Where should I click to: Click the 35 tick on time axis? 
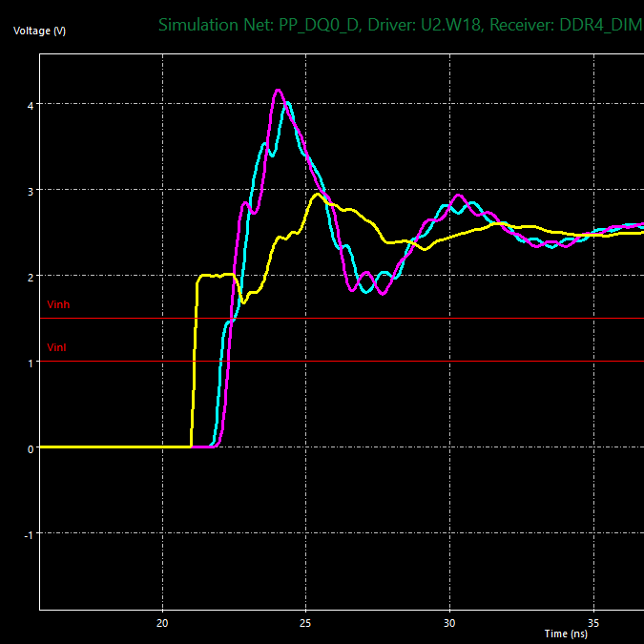click(x=593, y=623)
